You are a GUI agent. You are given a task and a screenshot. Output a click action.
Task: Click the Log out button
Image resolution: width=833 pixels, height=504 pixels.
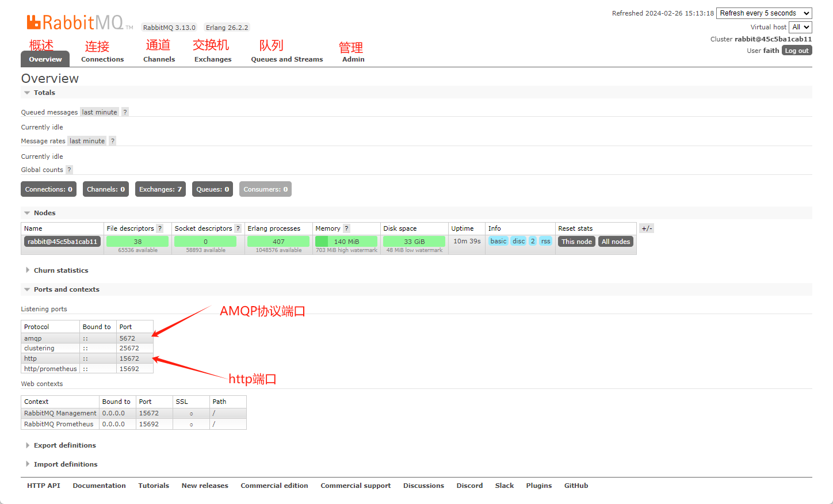797,51
